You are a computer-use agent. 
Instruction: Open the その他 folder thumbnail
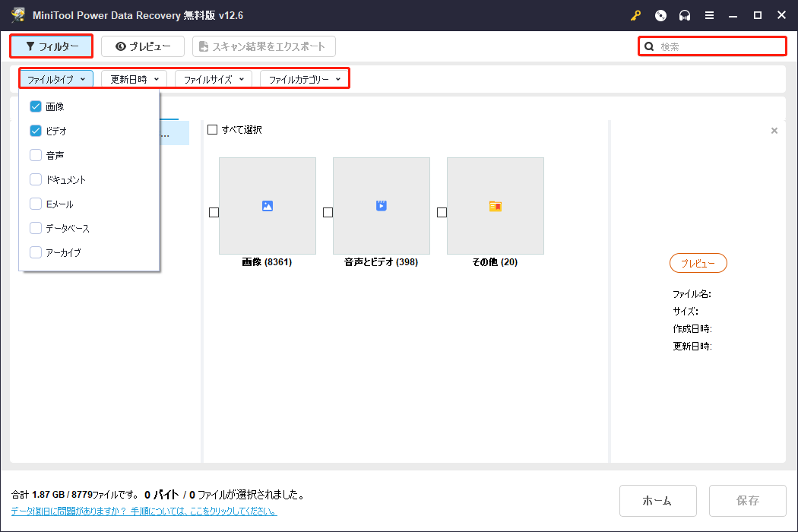(495, 205)
